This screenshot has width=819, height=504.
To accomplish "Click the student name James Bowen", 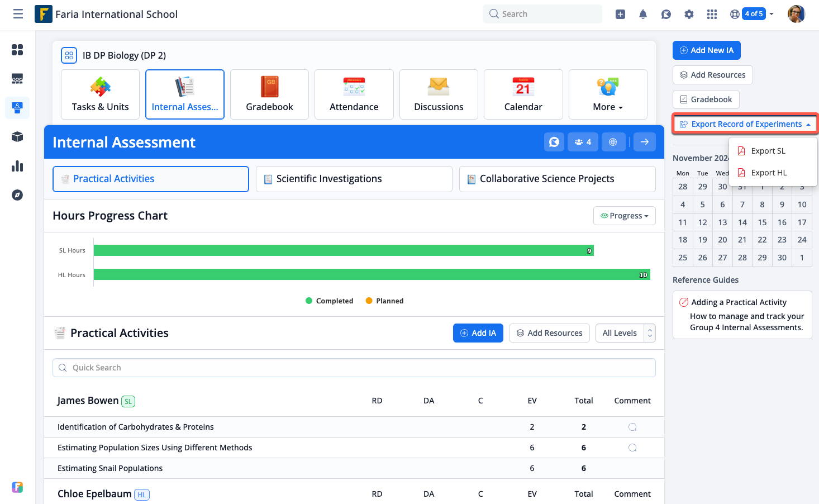I will 88,401.
